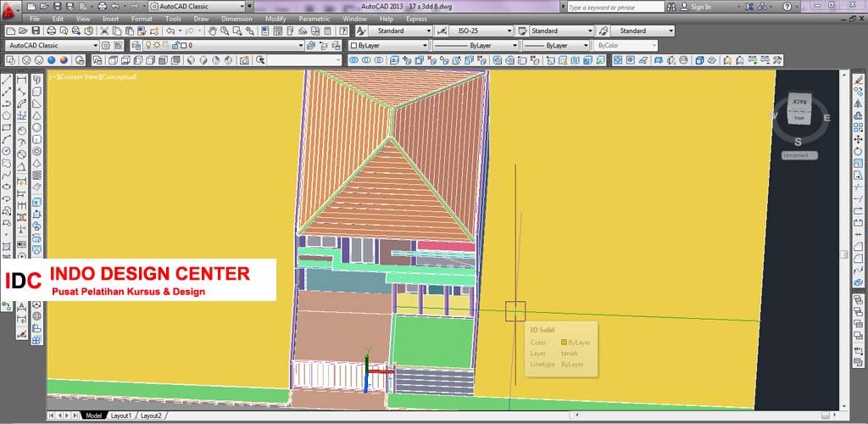868x424 pixels.
Task: Open the ByLayer linetype dropdown
Action: click(476, 46)
